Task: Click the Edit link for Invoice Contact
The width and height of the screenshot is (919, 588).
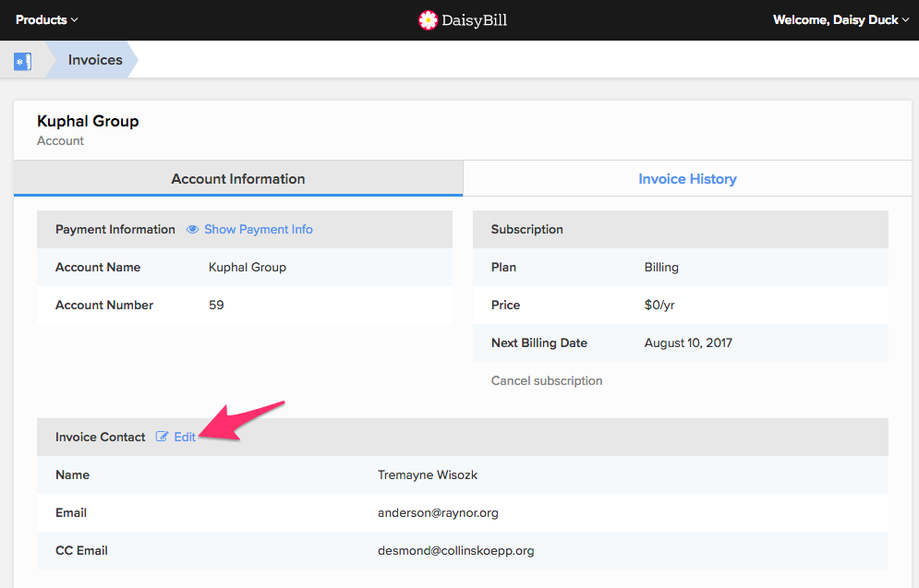Action: [185, 437]
